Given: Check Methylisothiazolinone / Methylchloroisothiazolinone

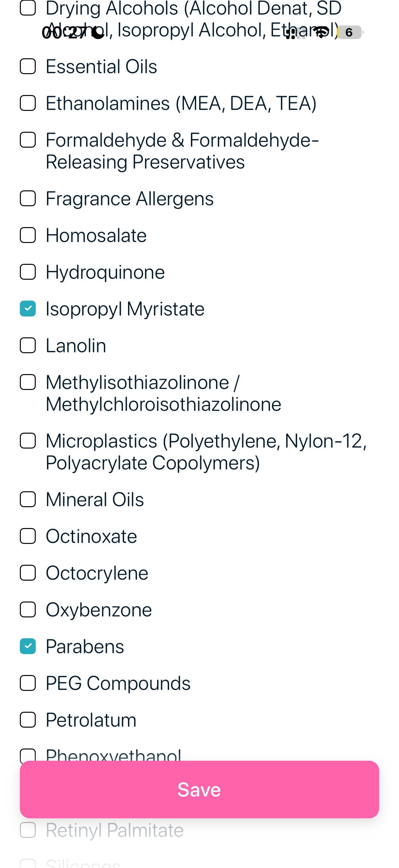Looking at the screenshot, I should point(28,382).
